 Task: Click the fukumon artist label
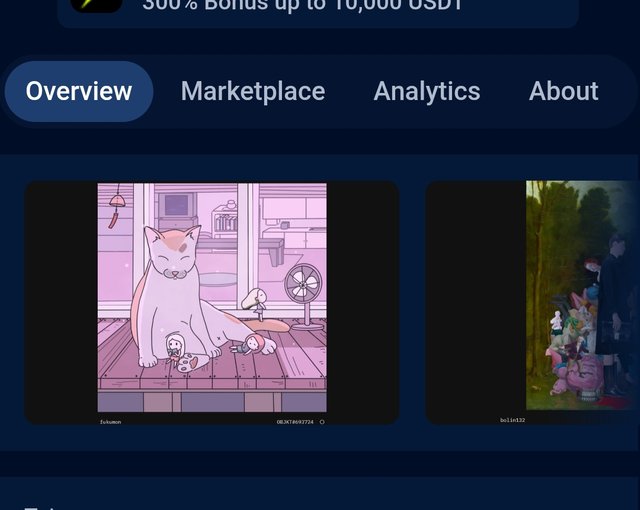click(110, 422)
